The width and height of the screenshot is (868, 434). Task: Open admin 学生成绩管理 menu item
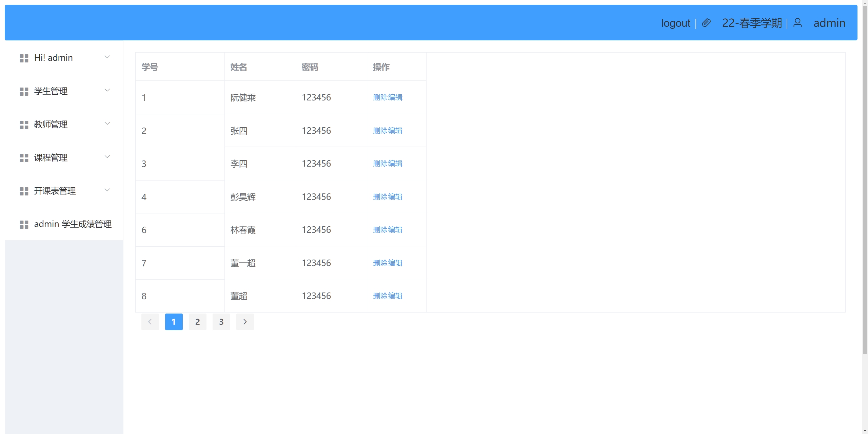(x=64, y=224)
